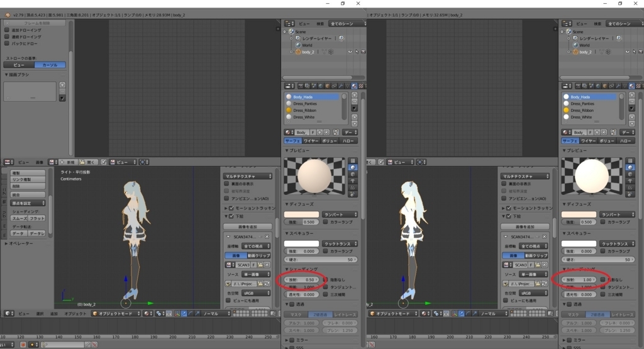Open diffuse shader ランバート dropdown, left window
This screenshot has width=644, height=349.
click(x=340, y=214)
